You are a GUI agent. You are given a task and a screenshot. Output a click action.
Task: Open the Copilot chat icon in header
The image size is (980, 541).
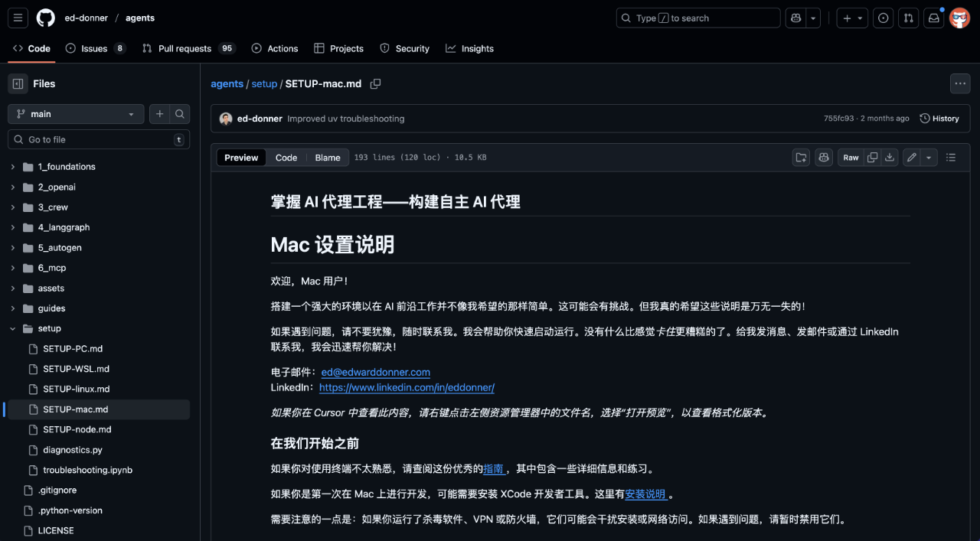tap(795, 18)
